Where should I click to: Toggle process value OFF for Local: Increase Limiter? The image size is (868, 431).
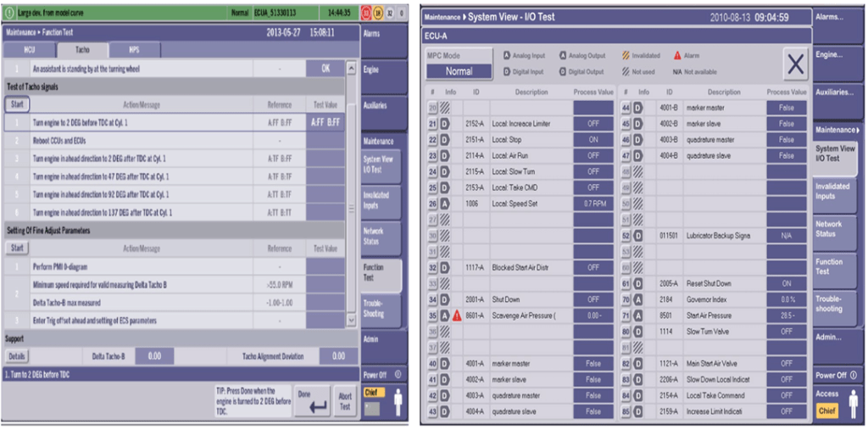click(593, 124)
